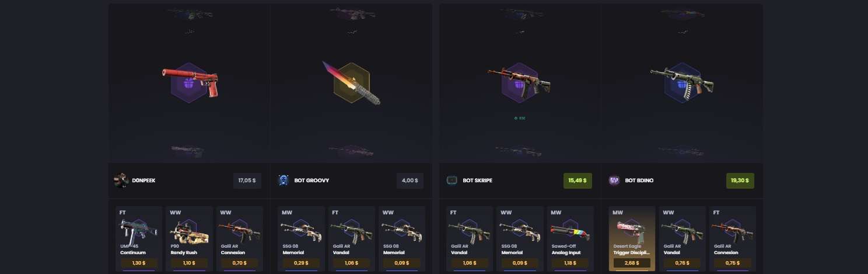
Task: Click BOT SKRIPE's green 15,49 $ badge
Action: tap(577, 181)
